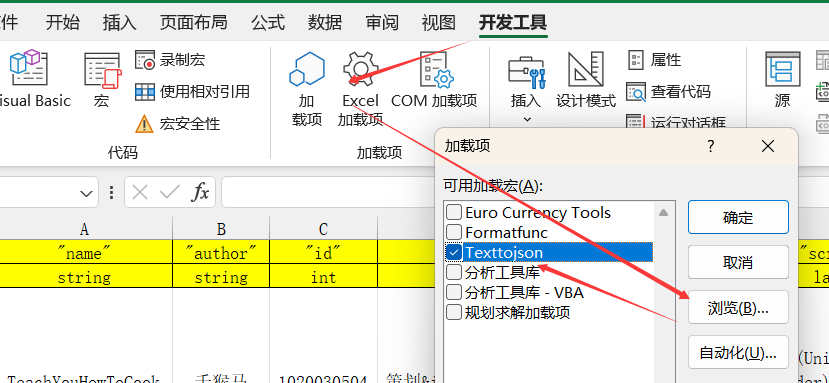Check 规划求解加载项 add-in
This screenshot has height=383, width=829.
coord(454,312)
